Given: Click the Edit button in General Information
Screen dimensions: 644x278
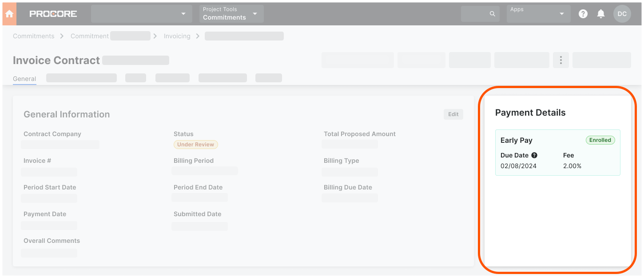Looking at the screenshot, I should [453, 114].
